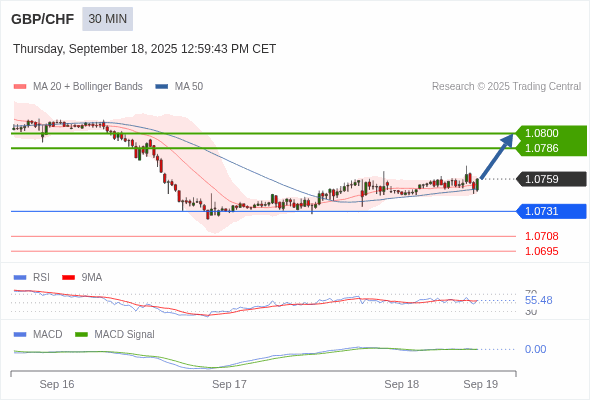Click the MA 20 + Bollinger Bands legend label
The width and height of the screenshot is (590, 400).
[88, 87]
